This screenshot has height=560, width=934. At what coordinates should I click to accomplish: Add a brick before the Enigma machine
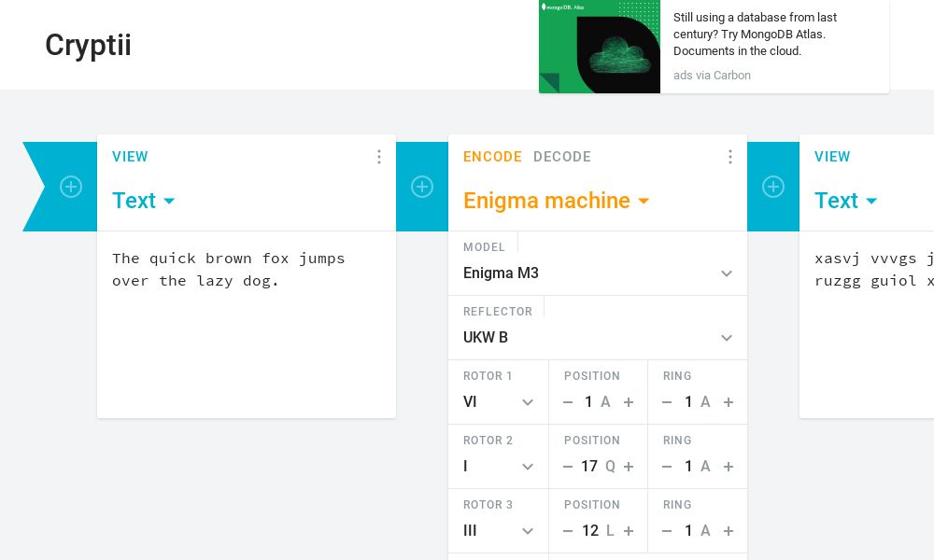[x=422, y=187]
